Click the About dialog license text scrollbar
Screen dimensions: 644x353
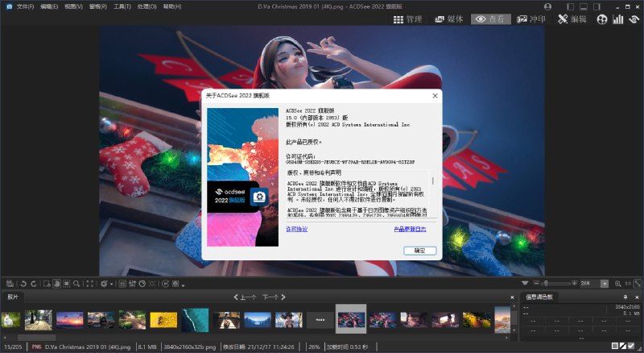coord(432,181)
